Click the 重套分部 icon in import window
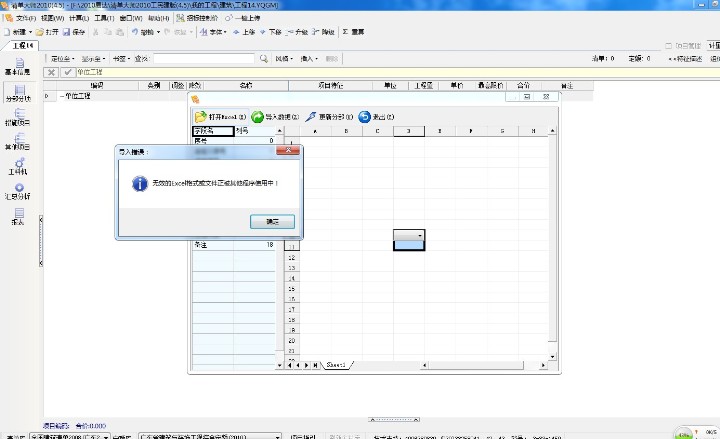Screen dimensions: 720x439 [312, 117]
